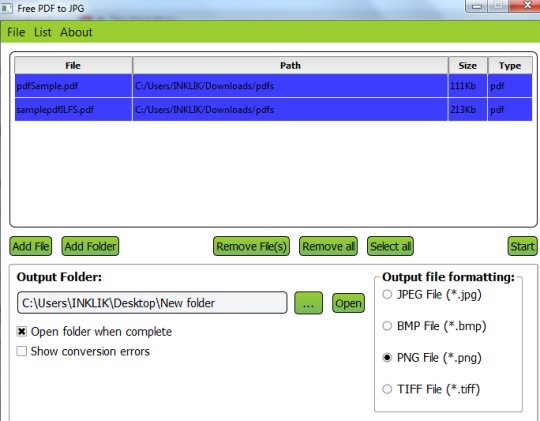Open the output folder with Open button
The height and width of the screenshot is (421, 540).
tap(348, 303)
